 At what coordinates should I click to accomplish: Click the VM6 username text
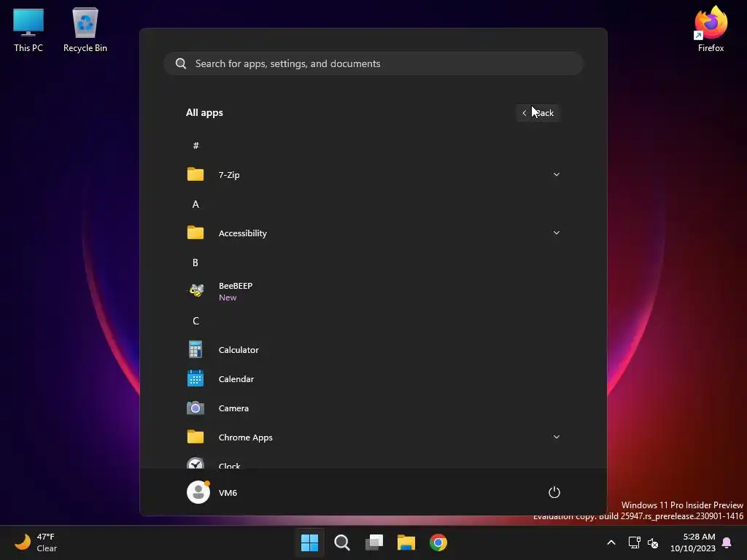coord(228,493)
